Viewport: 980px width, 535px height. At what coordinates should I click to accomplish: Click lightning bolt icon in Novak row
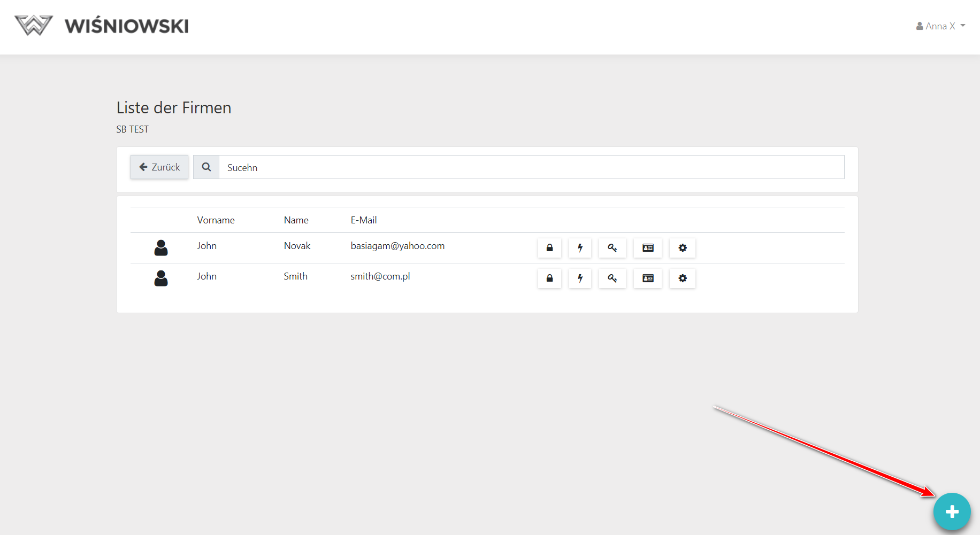(x=580, y=248)
